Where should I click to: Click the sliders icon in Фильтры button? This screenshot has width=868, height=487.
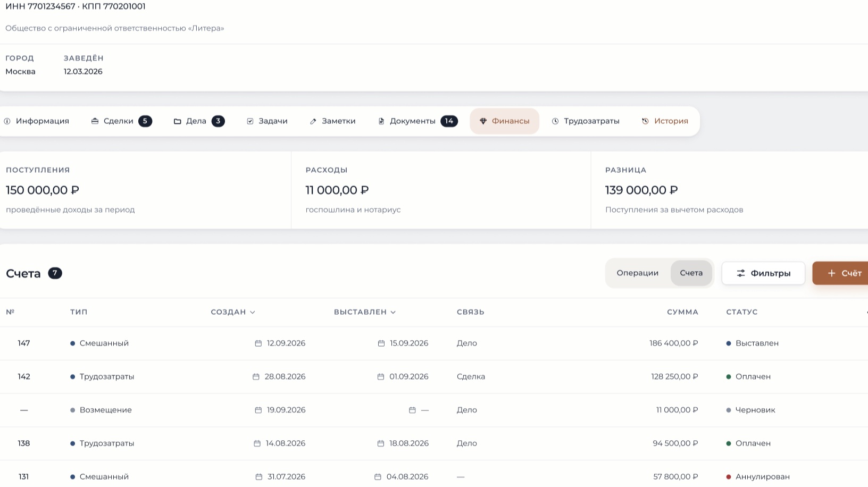pos(741,273)
